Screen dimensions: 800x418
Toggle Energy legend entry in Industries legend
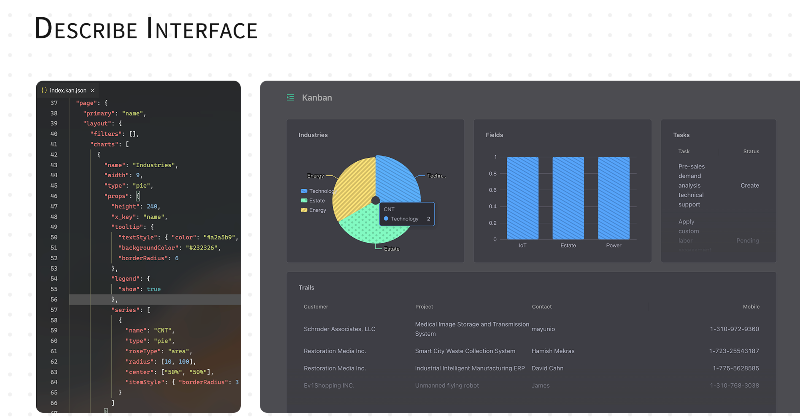pyautogui.click(x=314, y=210)
